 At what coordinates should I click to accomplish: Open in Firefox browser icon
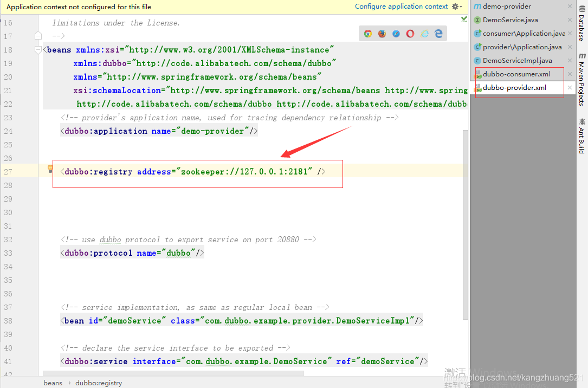coord(382,34)
